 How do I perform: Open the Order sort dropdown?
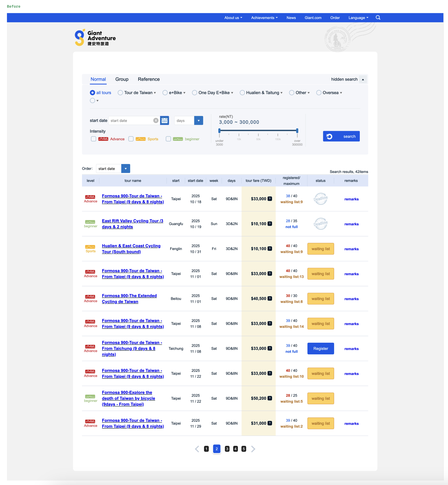126,168
